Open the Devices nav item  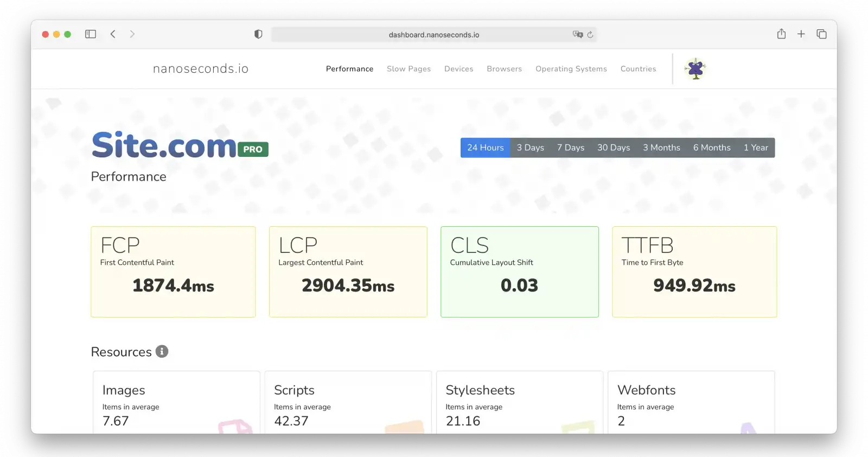pyautogui.click(x=459, y=69)
